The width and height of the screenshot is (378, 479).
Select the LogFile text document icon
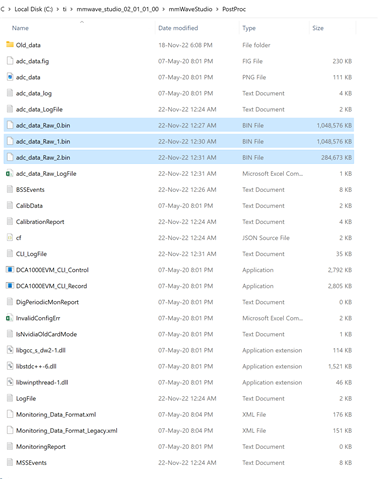pyautogui.click(x=10, y=398)
